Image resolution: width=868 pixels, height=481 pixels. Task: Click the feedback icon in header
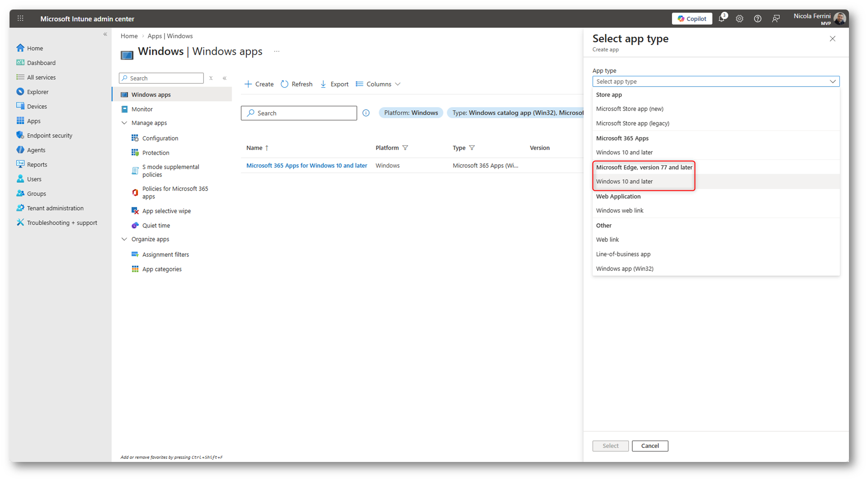coord(776,19)
